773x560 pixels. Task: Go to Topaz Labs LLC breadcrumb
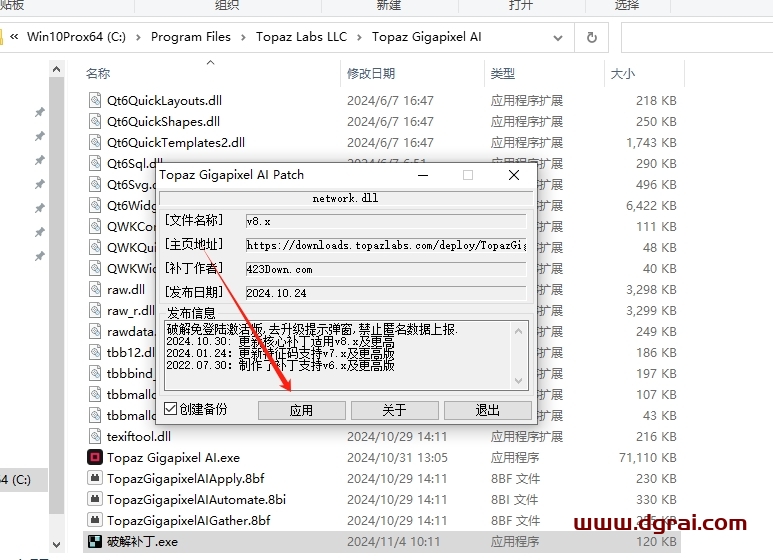tap(301, 37)
